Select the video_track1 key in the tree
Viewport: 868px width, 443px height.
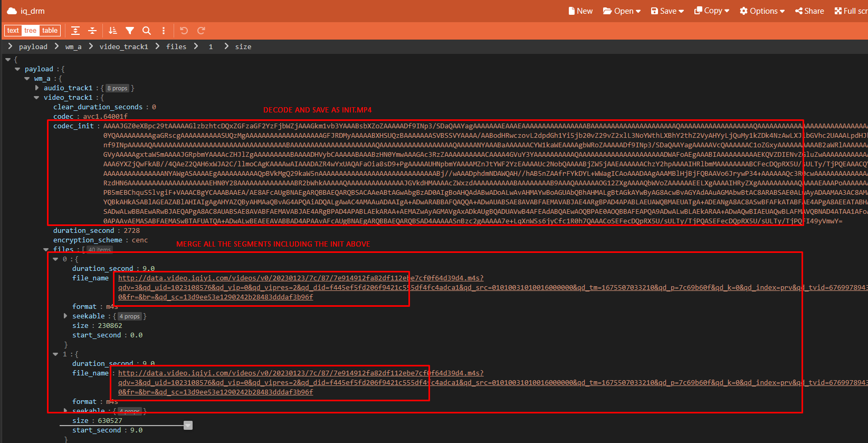click(68, 98)
